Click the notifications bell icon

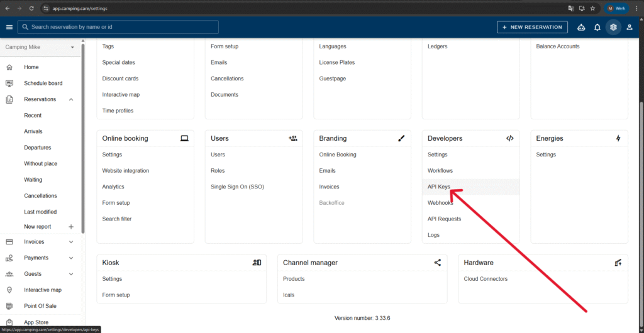[x=597, y=27]
